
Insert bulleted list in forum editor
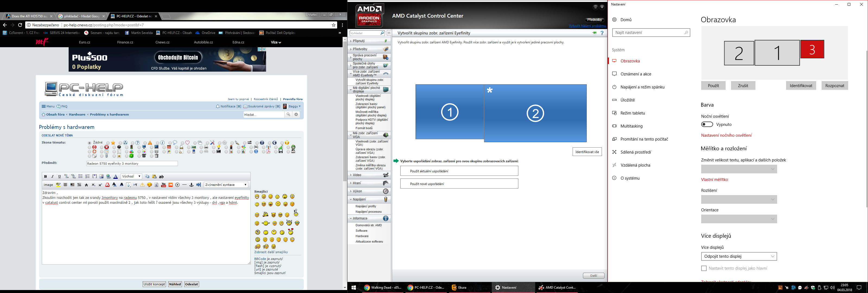tap(81, 176)
